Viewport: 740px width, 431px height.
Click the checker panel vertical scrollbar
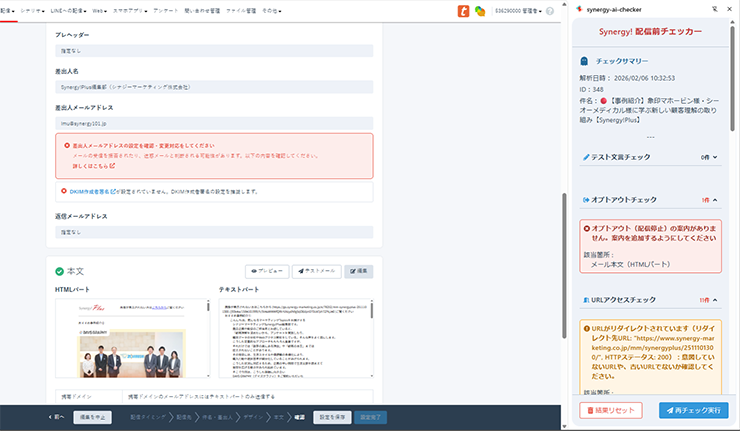click(x=732, y=78)
